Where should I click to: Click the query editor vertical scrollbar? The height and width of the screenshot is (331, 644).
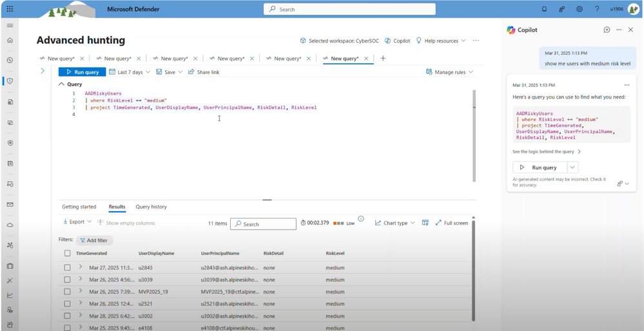click(x=474, y=136)
